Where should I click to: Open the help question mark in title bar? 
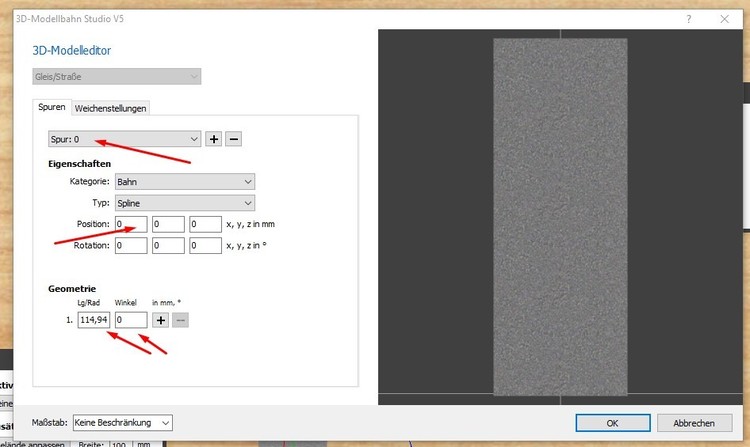pyautogui.click(x=689, y=19)
